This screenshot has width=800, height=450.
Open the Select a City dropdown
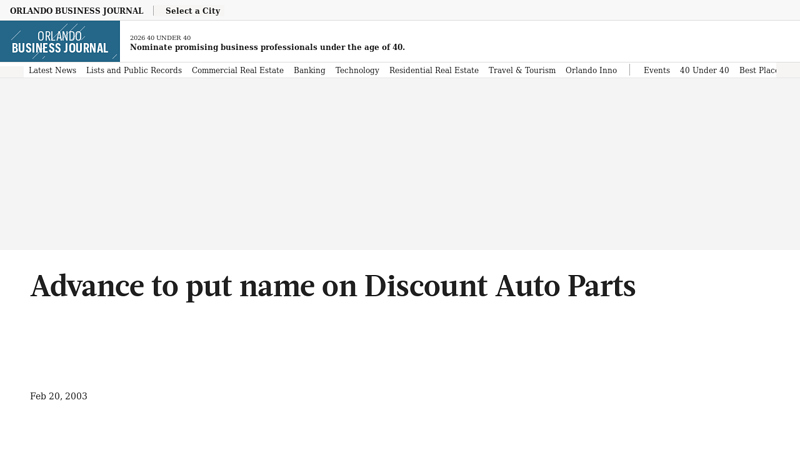tap(193, 11)
